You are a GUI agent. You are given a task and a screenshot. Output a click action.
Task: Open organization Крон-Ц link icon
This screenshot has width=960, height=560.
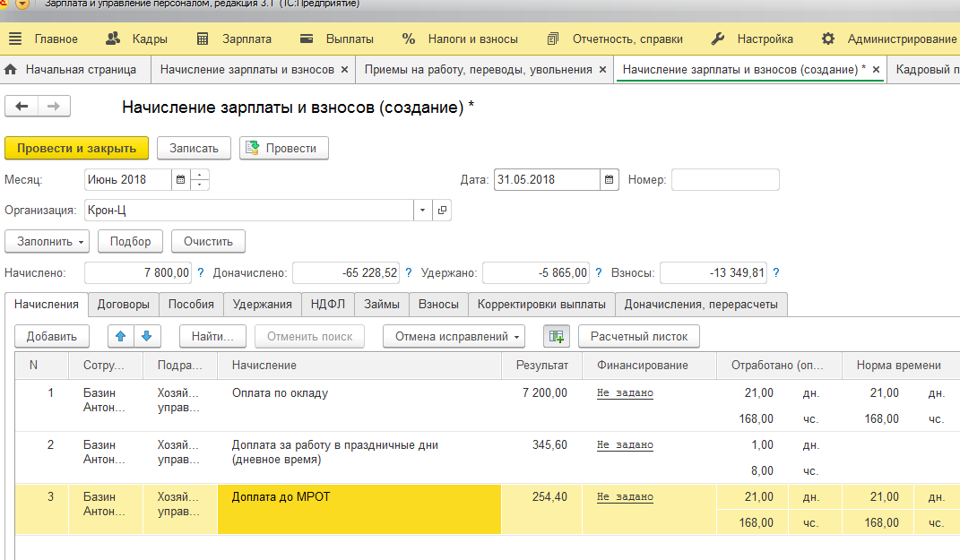[x=442, y=210]
